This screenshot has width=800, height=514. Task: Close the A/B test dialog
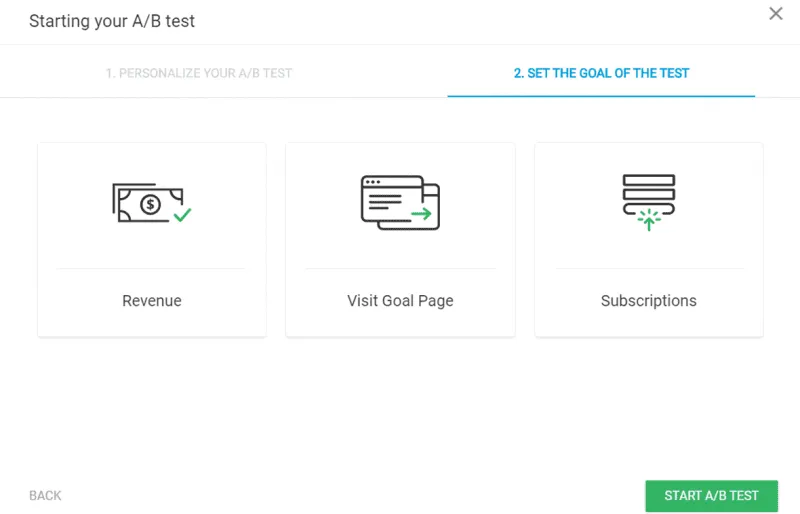pyautogui.click(x=776, y=13)
